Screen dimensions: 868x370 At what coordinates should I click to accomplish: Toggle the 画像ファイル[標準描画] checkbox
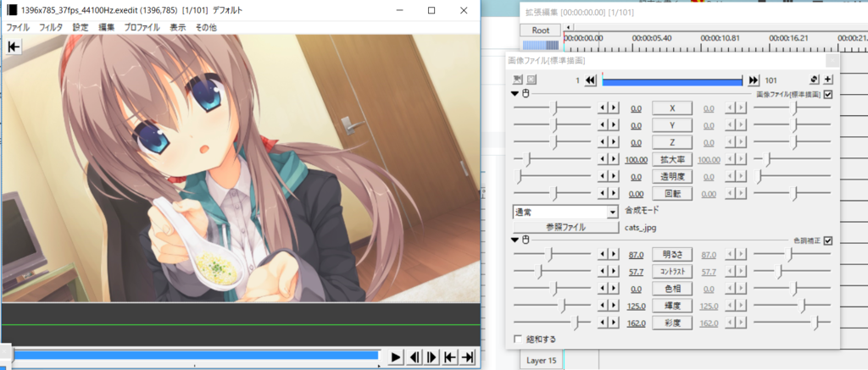828,94
